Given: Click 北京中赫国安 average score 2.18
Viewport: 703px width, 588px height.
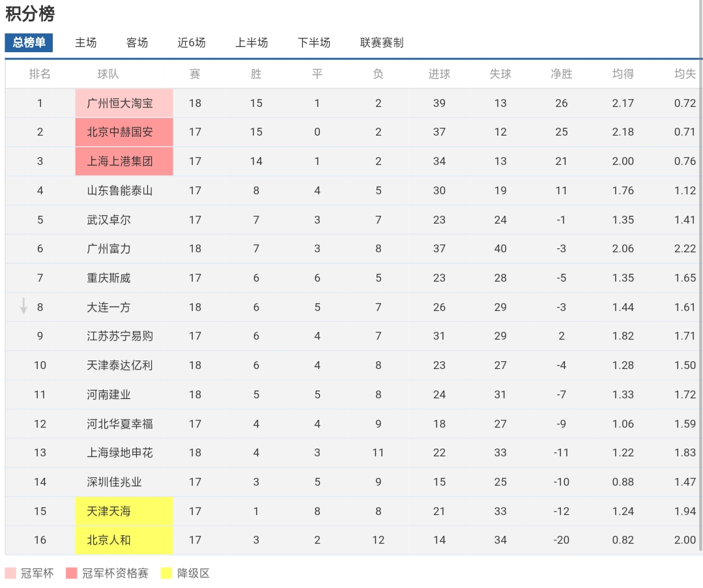Looking at the screenshot, I should click(x=624, y=132).
